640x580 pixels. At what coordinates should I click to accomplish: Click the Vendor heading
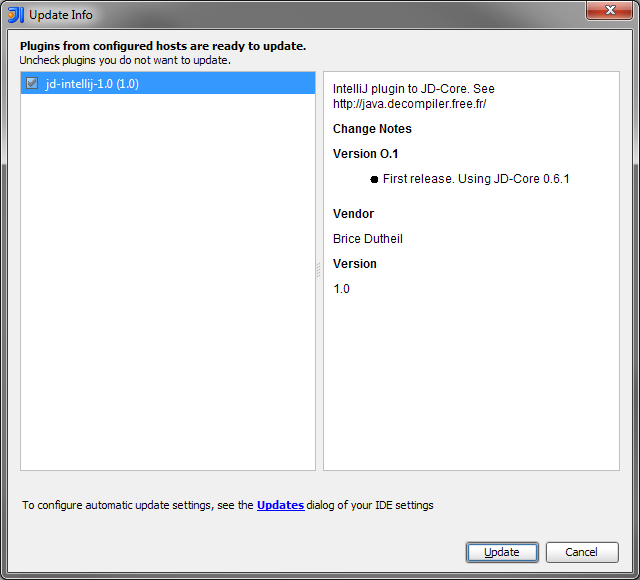tap(353, 214)
